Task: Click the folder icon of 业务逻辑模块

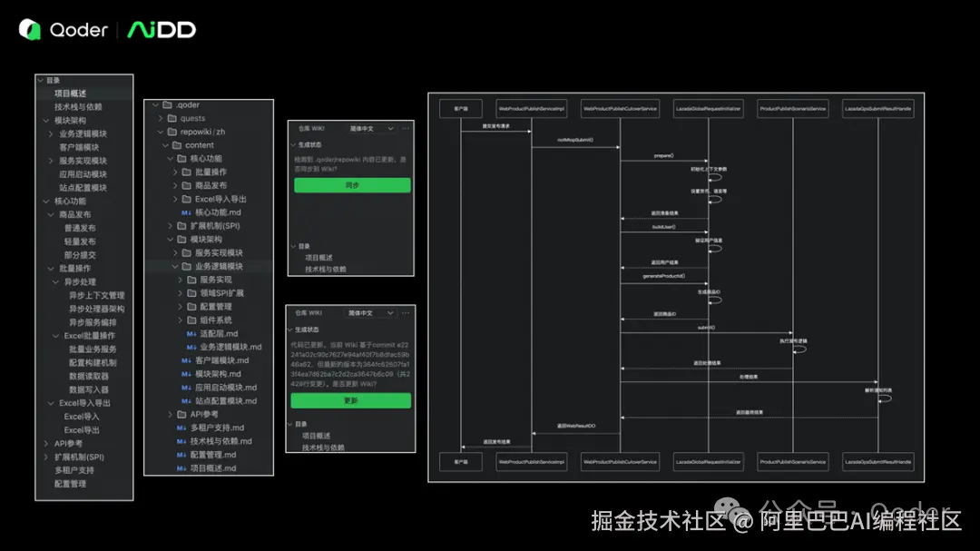Action: pos(188,267)
